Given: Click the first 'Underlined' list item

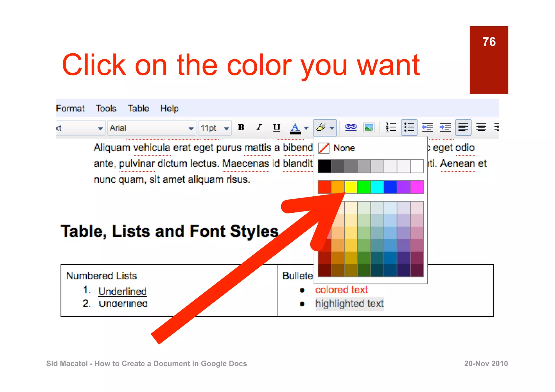Looking at the screenshot, I should [122, 291].
